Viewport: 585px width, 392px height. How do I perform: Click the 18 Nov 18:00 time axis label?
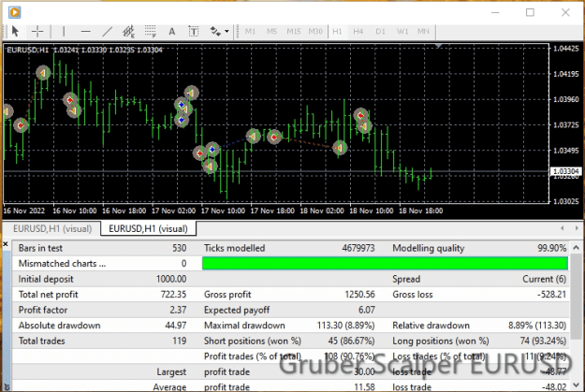tap(421, 211)
